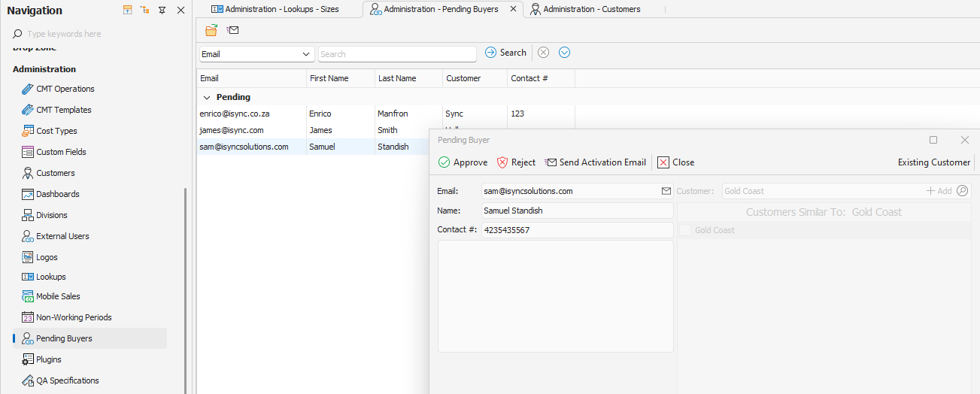Maximize the Pending Buyer dialog
Image resolution: width=980 pixels, height=394 pixels.
pos(933,140)
